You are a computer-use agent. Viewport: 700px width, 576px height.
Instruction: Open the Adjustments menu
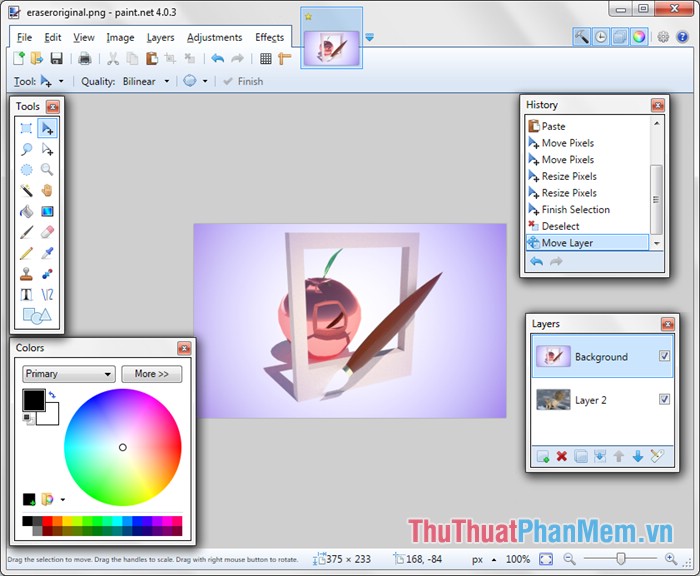[214, 38]
